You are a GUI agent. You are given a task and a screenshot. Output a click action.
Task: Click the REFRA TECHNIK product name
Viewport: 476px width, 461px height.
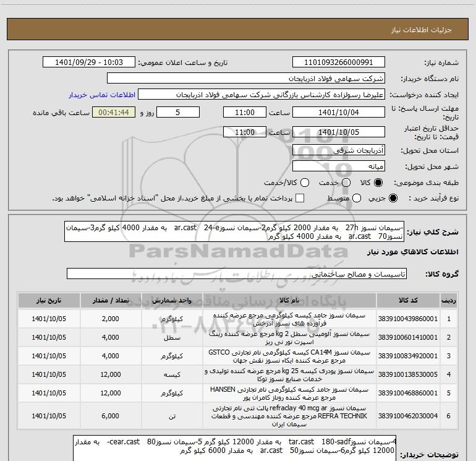(289, 416)
